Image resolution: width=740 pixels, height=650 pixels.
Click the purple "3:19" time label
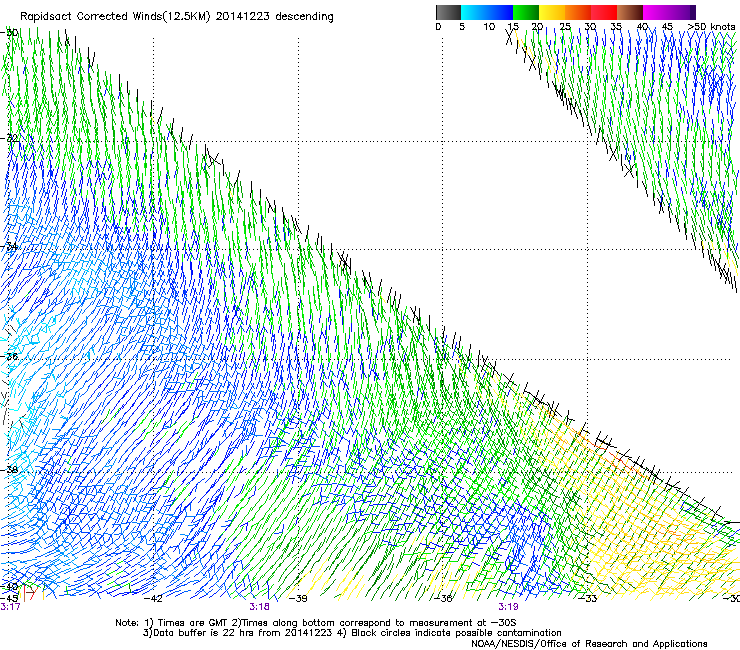point(508,607)
